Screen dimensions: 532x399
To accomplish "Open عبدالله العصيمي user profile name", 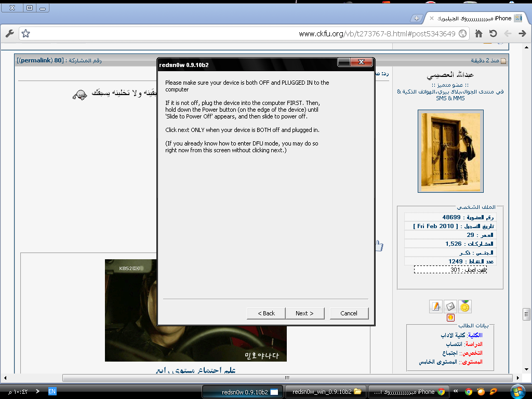I will 450,75.
